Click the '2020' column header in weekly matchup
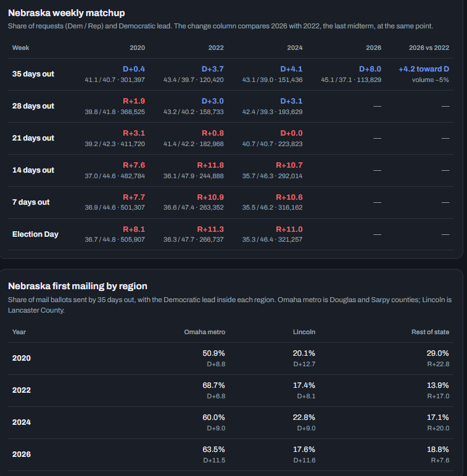The image size is (467, 476). point(137,47)
